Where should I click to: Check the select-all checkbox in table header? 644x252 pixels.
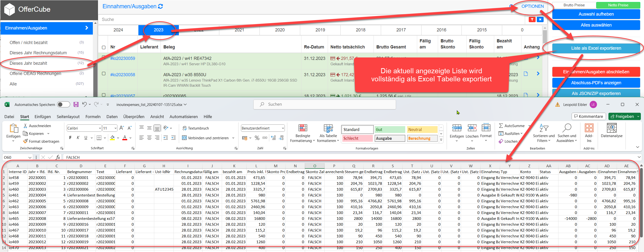(x=104, y=47)
